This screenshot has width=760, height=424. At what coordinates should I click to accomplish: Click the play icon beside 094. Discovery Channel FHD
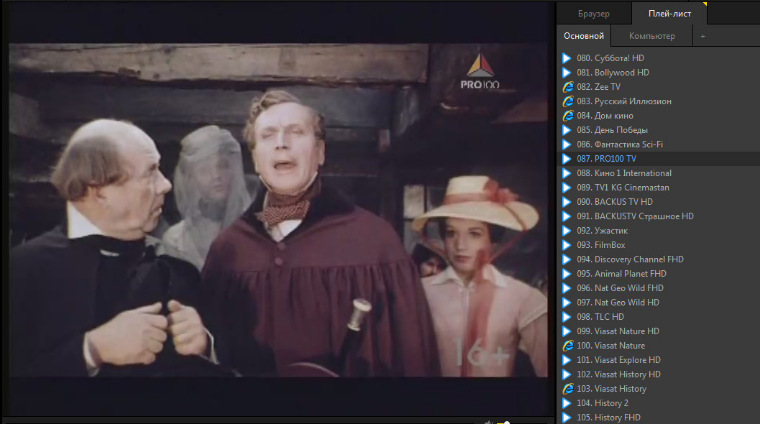click(567, 259)
